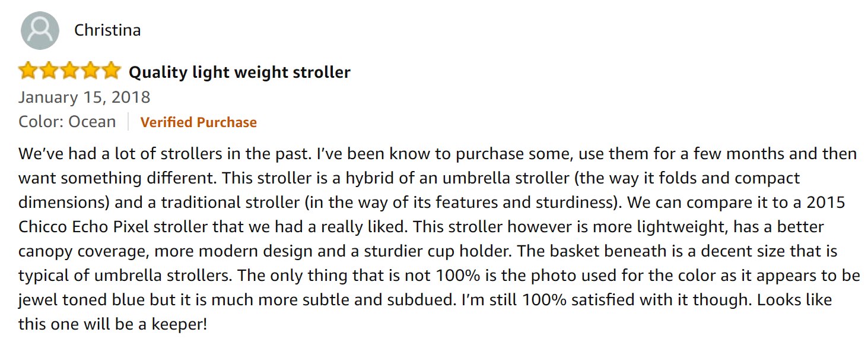Image resolution: width=868 pixels, height=351 pixels.
Task: Click the fifth rating star
Action: [x=111, y=72]
